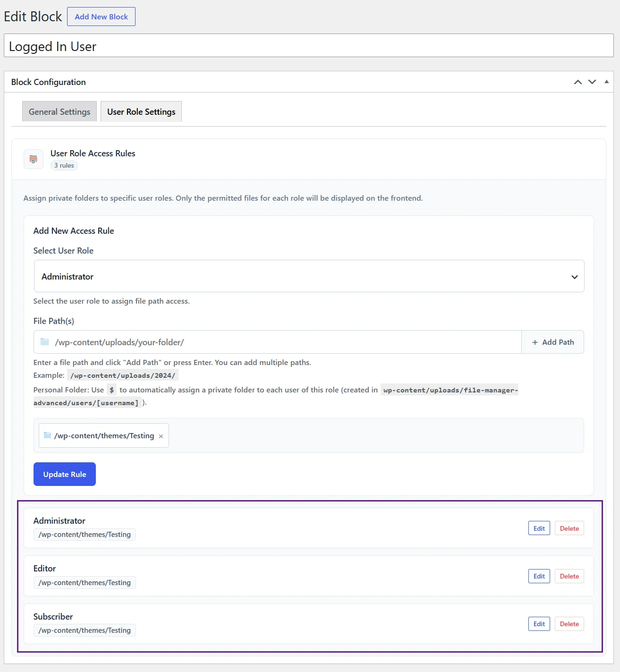Edit the Subscriber access rule
Image resolution: width=620 pixels, height=672 pixels.
(x=539, y=624)
